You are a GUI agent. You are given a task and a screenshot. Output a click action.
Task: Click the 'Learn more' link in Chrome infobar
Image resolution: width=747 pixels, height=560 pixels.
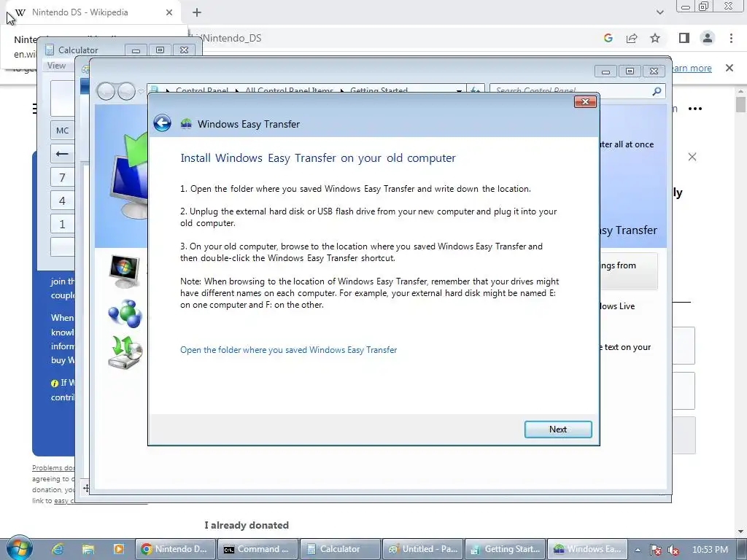(692, 68)
